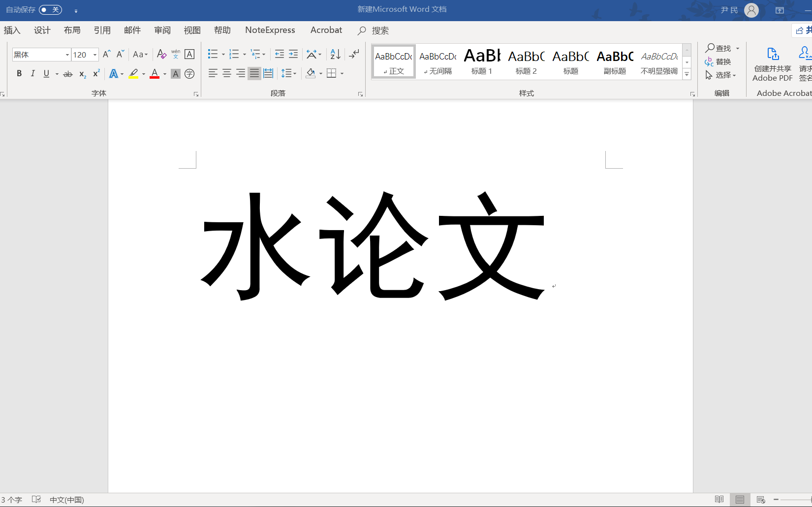Viewport: 812px width, 507px height.
Task: Open the 设计 tab
Action: click(42, 30)
